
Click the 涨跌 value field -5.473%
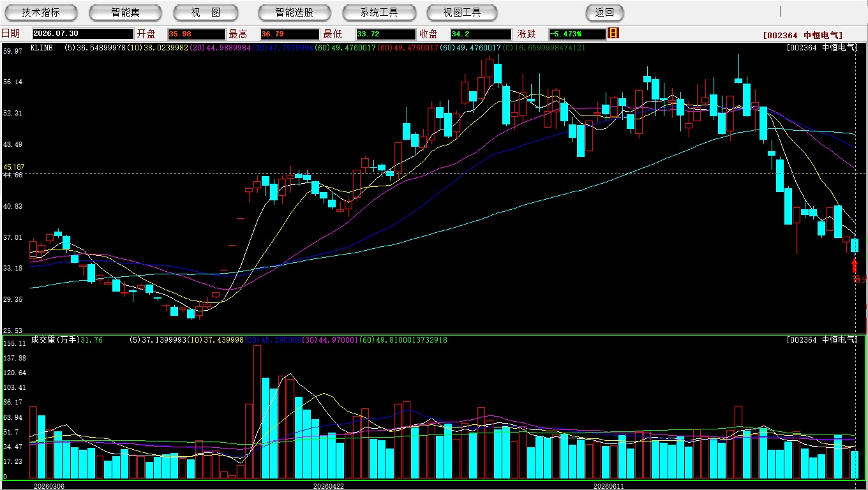[x=577, y=34]
